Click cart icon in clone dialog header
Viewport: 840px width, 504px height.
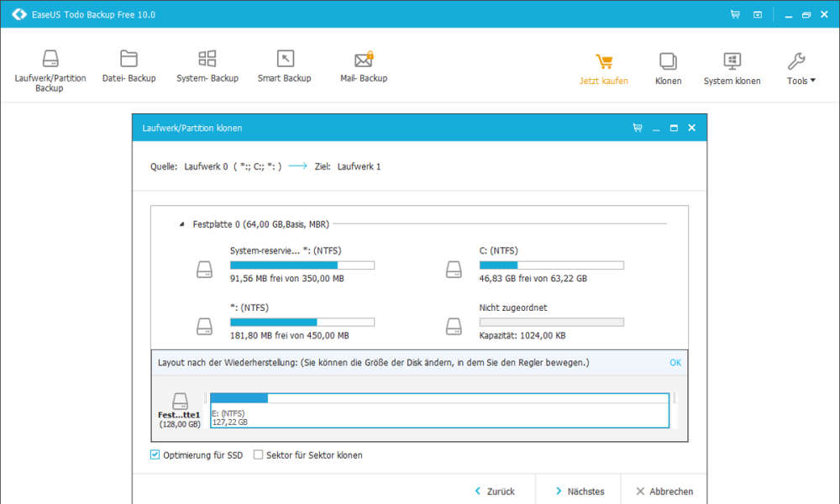coord(638,128)
